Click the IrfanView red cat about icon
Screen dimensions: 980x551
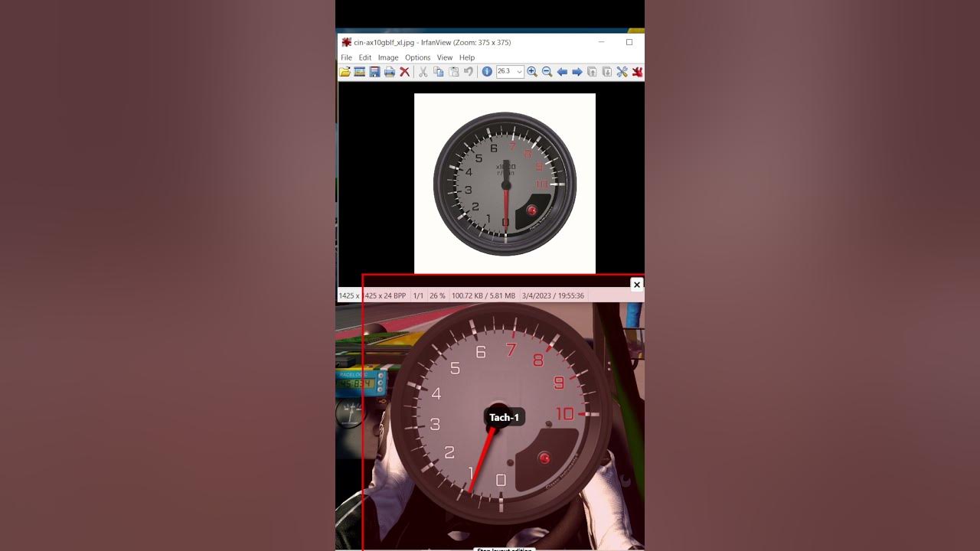[636, 72]
